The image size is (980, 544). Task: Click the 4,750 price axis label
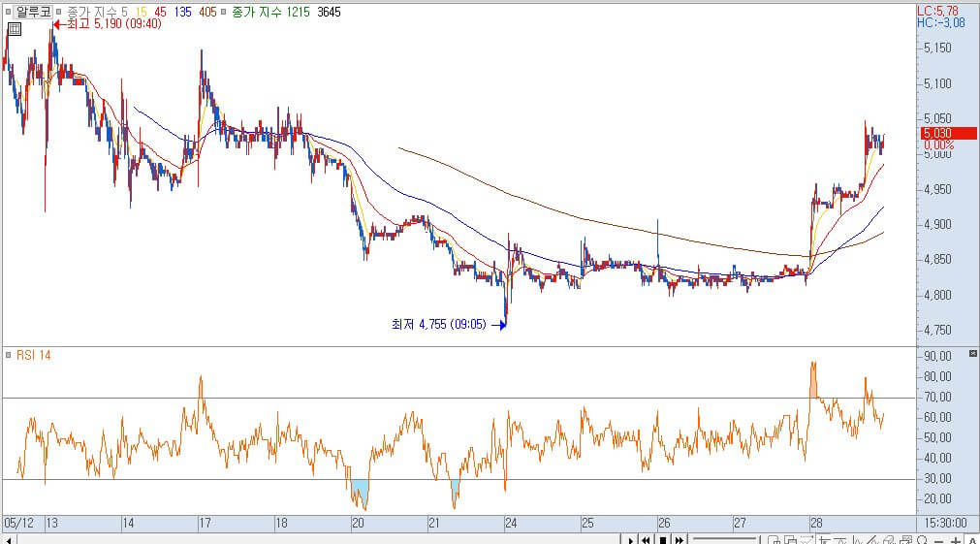coord(937,330)
